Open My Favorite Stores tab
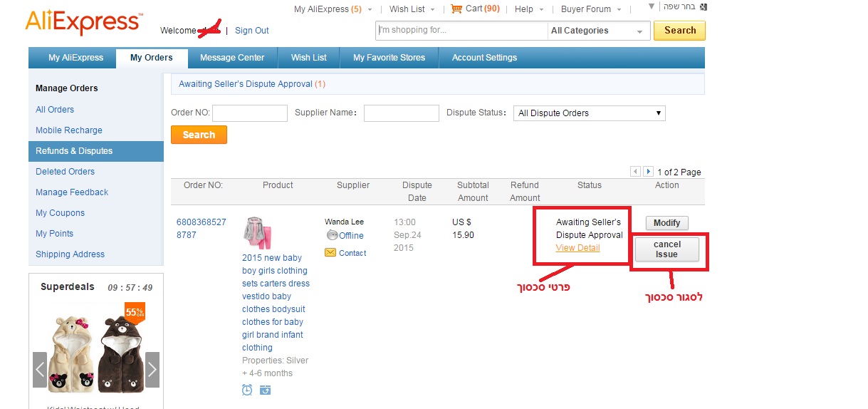 pyautogui.click(x=389, y=58)
